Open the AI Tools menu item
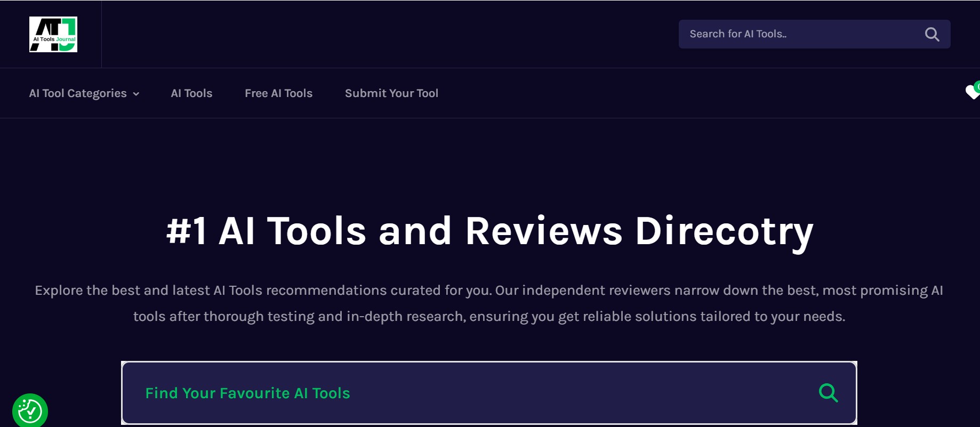980x427 pixels. [191, 93]
